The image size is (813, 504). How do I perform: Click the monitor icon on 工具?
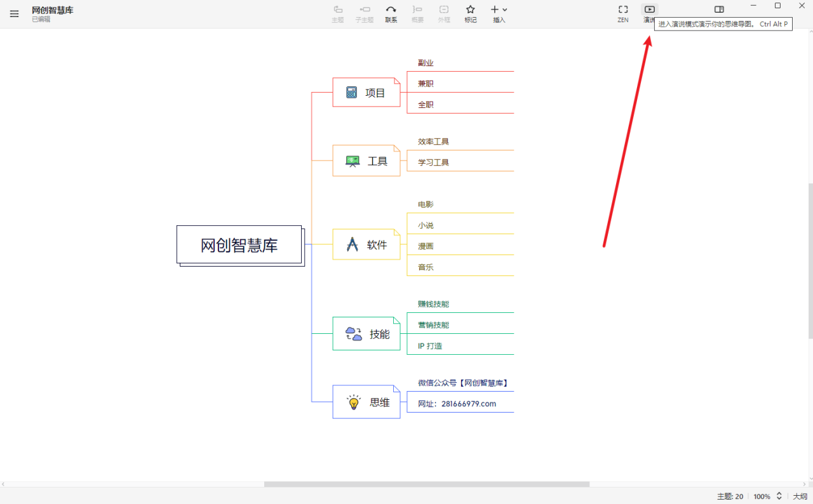coord(353,161)
